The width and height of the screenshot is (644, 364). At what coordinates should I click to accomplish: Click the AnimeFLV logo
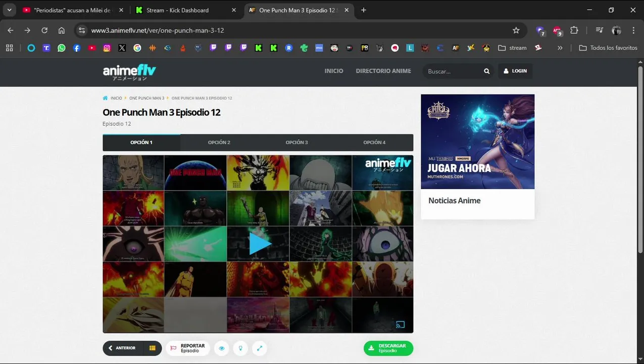(129, 72)
